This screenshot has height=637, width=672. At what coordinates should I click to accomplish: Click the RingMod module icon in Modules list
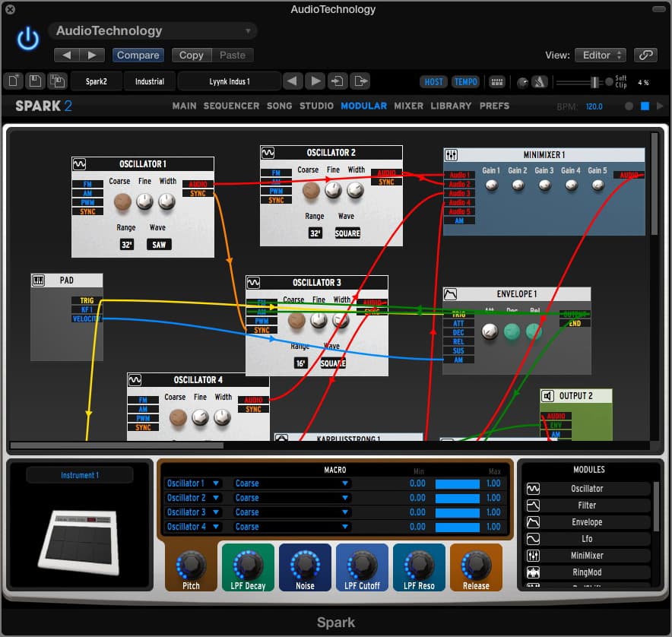[x=533, y=572]
